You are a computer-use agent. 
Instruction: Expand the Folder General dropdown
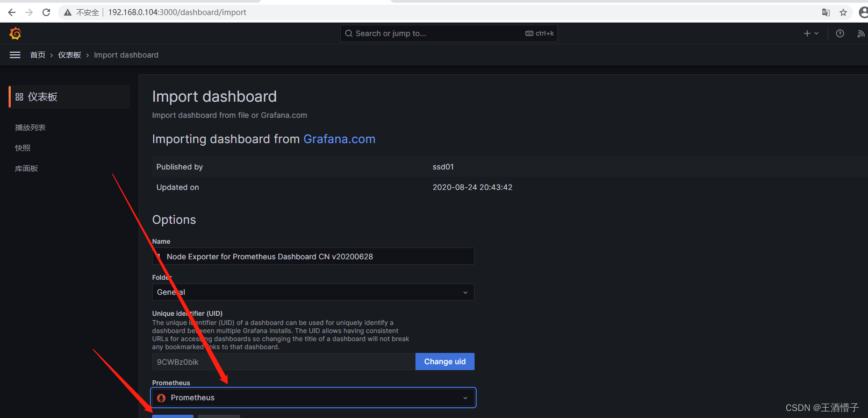click(313, 292)
